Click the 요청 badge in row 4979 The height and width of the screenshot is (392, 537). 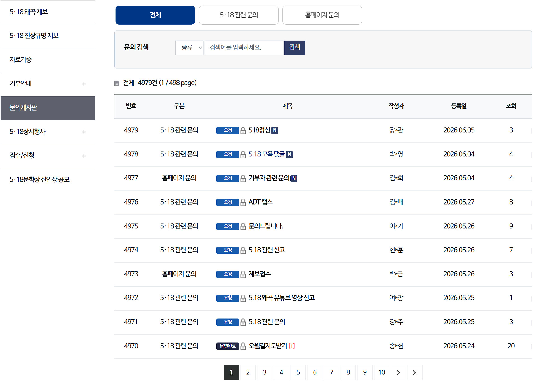[228, 130]
